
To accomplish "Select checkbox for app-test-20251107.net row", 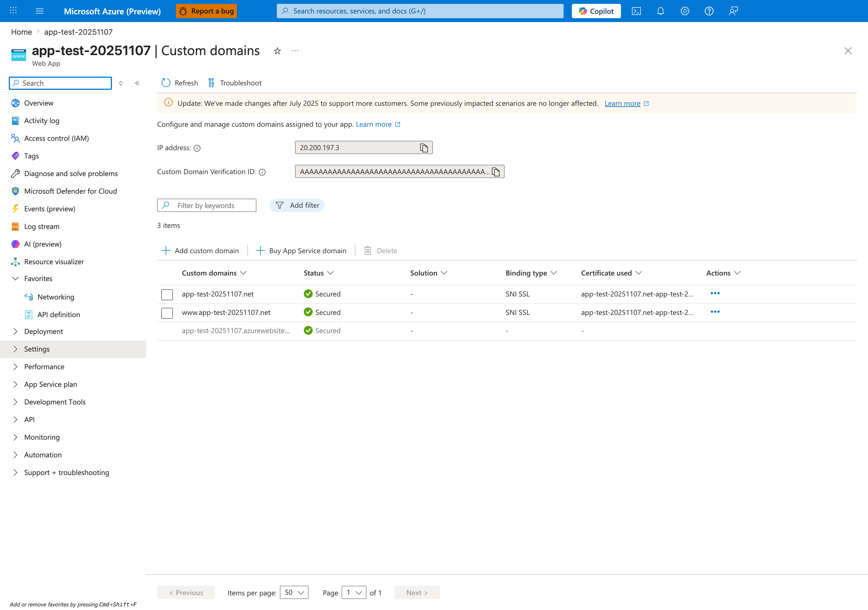I will click(167, 295).
